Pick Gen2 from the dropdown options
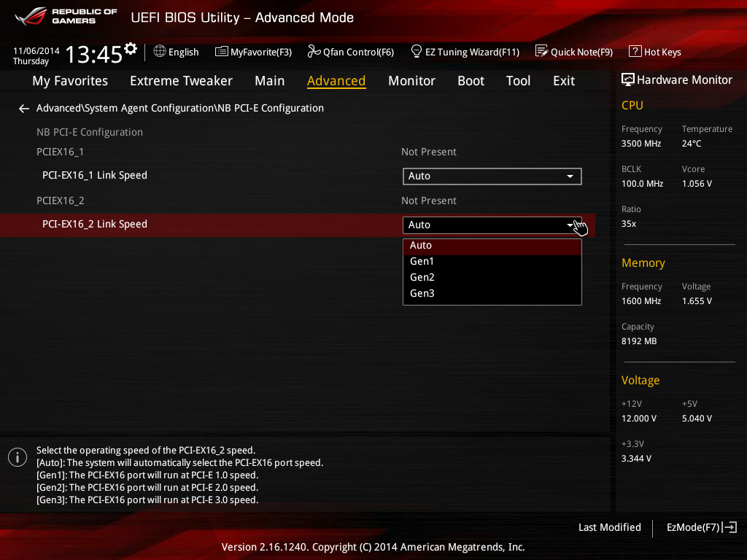This screenshot has height=560, width=747. (x=422, y=277)
